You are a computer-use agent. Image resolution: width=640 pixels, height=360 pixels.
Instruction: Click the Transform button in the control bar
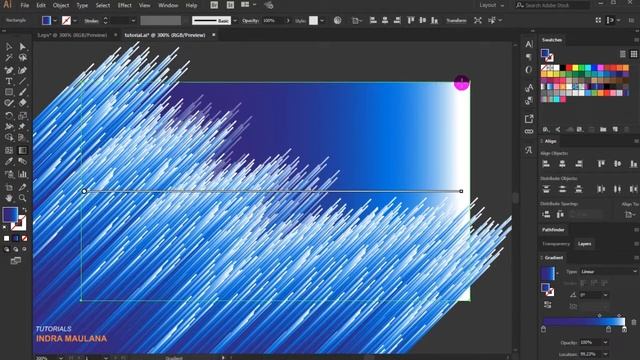point(456,20)
